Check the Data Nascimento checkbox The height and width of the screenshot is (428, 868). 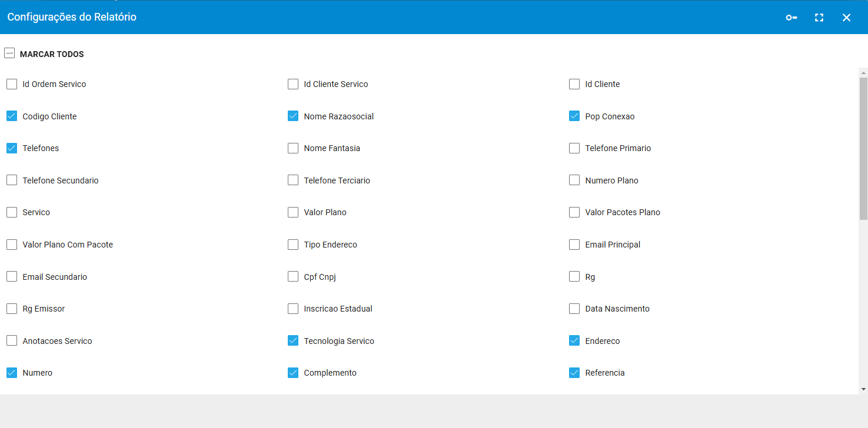pos(574,308)
